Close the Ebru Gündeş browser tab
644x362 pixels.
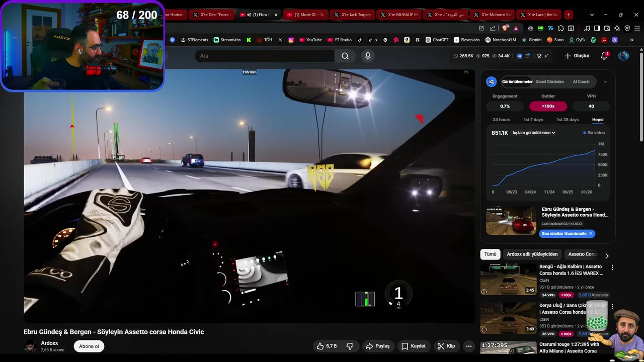coord(276,15)
